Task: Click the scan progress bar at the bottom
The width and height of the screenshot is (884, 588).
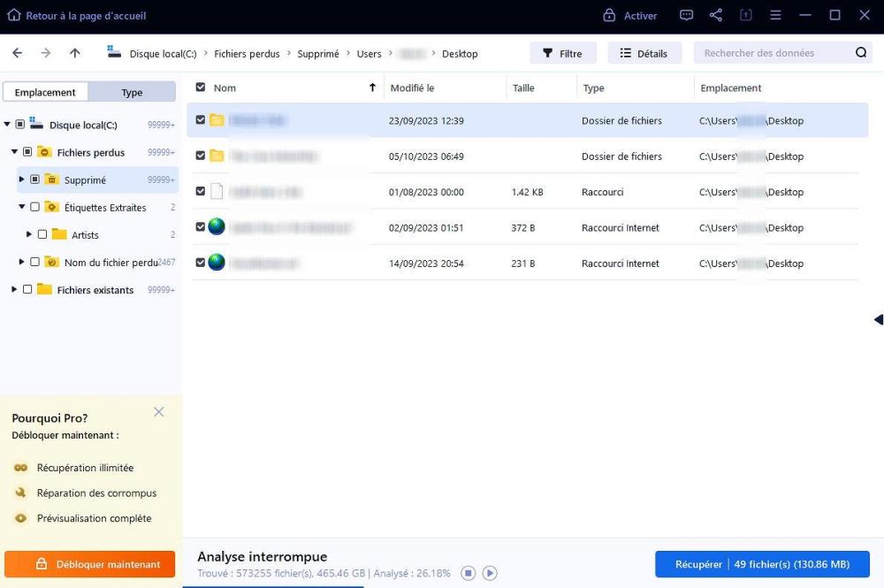Action: tap(273, 586)
